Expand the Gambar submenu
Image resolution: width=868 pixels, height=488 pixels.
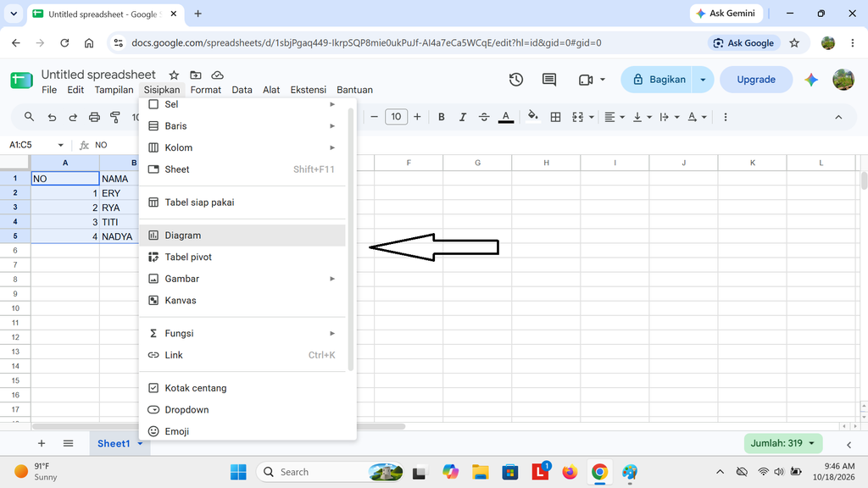tap(242, 278)
